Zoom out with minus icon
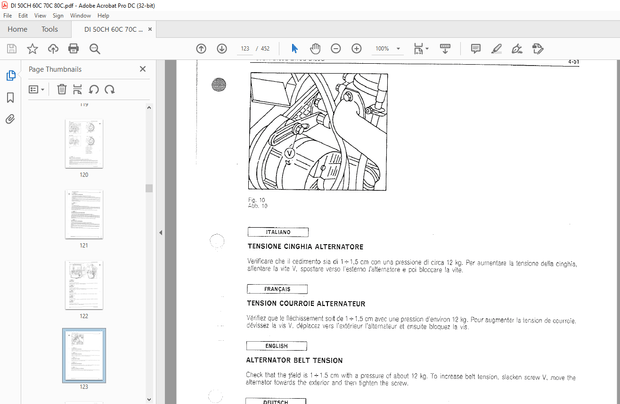This screenshot has width=620, height=404. pyautogui.click(x=336, y=49)
